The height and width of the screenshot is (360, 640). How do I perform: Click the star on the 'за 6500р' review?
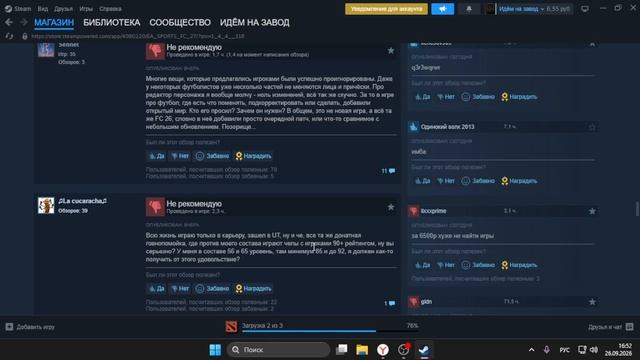pyautogui.click(x=592, y=211)
